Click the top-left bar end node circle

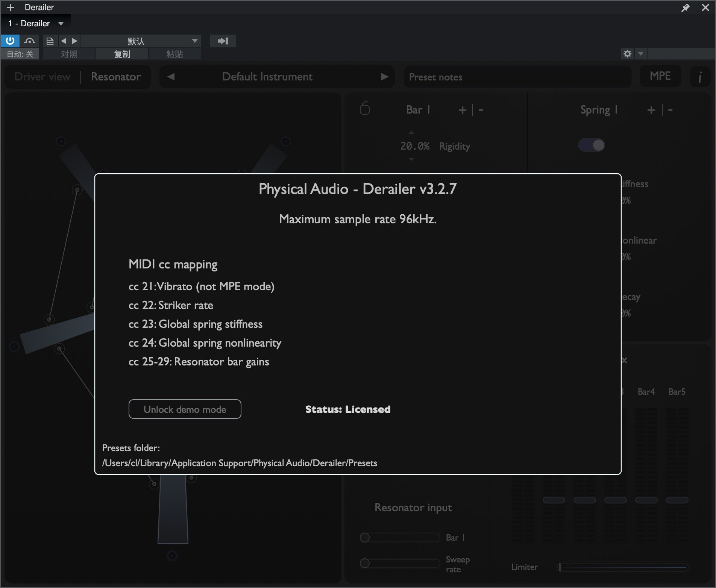pyautogui.click(x=61, y=141)
